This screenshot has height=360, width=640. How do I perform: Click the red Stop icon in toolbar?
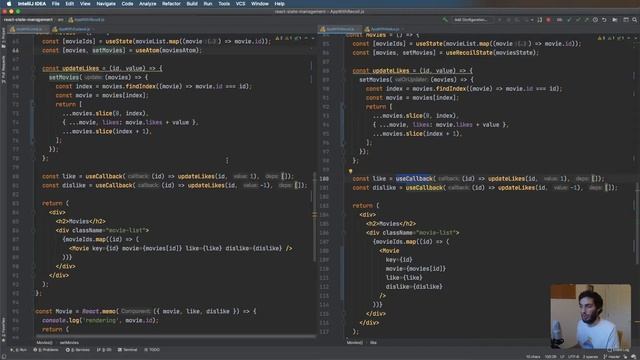point(549,20)
